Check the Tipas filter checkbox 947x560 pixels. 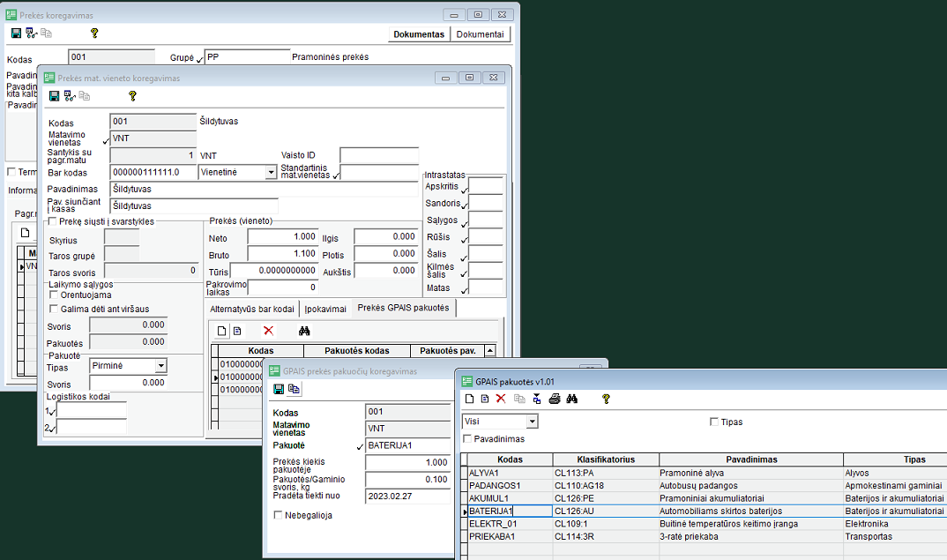pos(714,422)
